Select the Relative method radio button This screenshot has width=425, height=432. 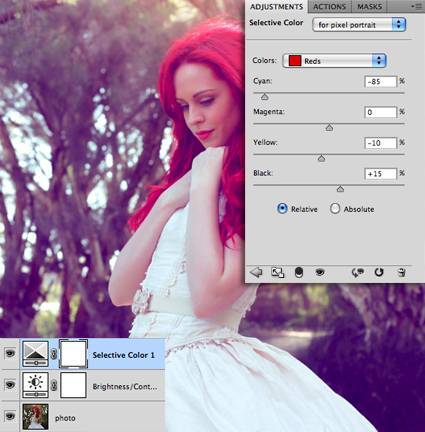tap(282, 209)
